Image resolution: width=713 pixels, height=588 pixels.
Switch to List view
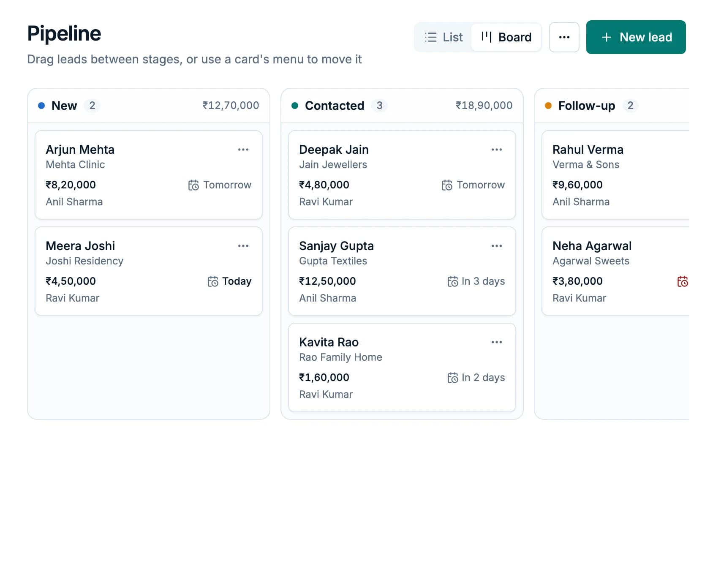tap(444, 37)
